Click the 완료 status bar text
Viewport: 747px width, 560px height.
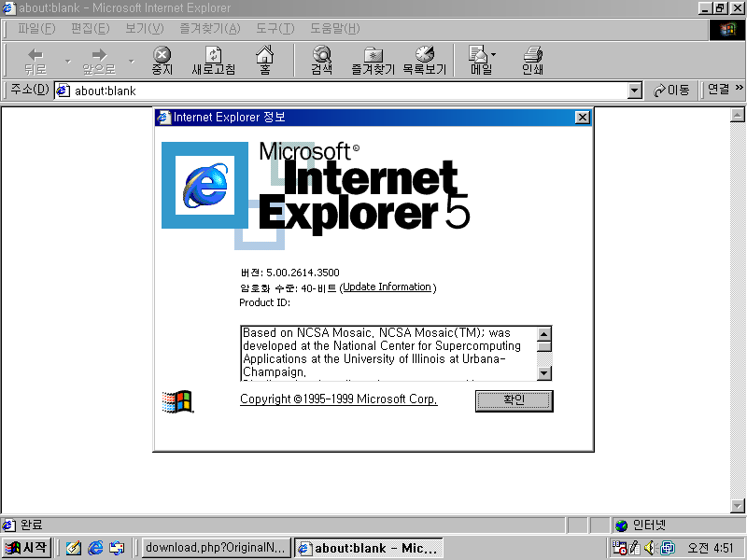click(32, 525)
